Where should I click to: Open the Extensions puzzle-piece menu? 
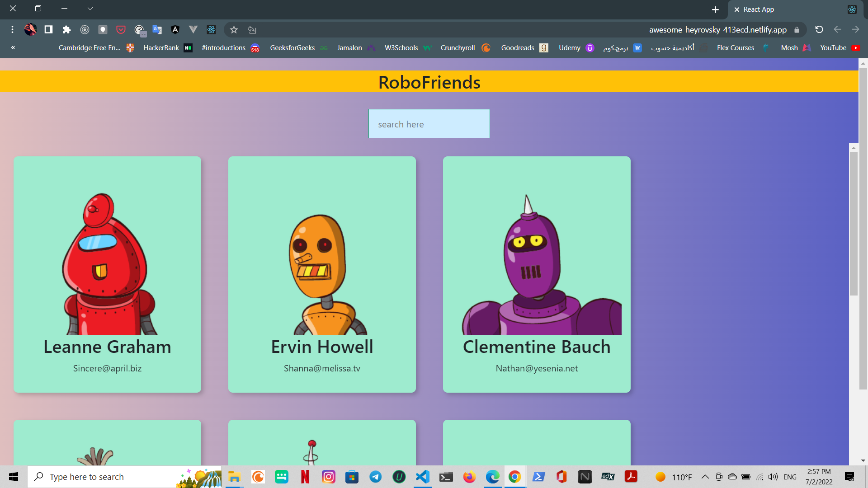click(66, 30)
